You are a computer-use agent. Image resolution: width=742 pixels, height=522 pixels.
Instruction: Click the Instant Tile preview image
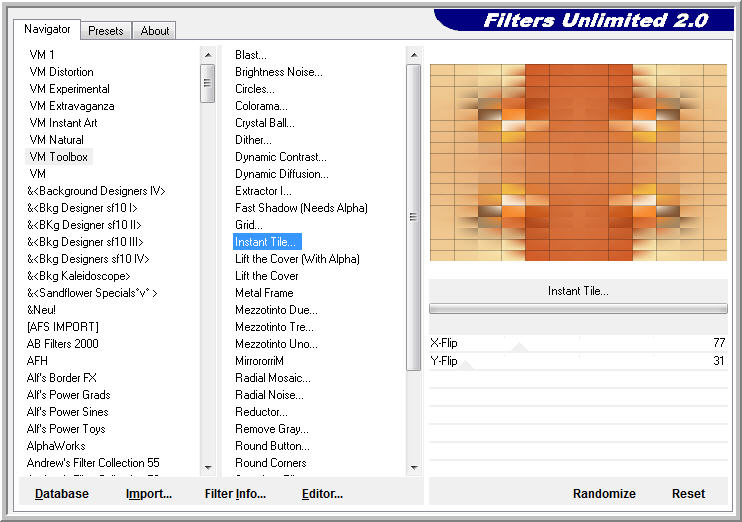click(578, 162)
